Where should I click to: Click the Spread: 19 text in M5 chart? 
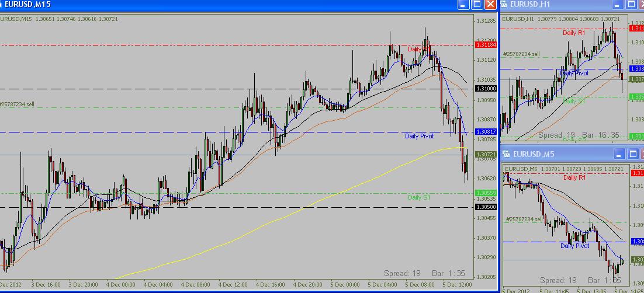point(558,280)
